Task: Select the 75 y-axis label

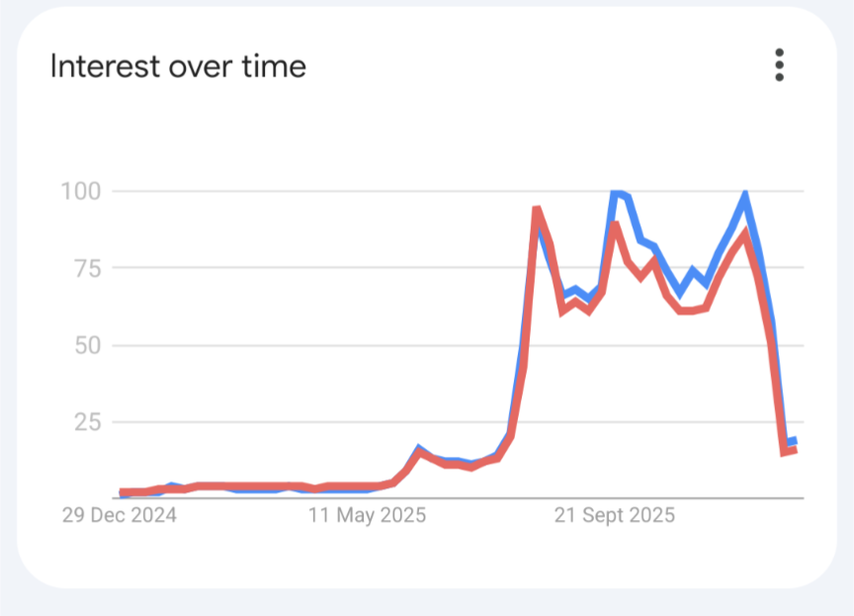Action: [x=88, y=268]
